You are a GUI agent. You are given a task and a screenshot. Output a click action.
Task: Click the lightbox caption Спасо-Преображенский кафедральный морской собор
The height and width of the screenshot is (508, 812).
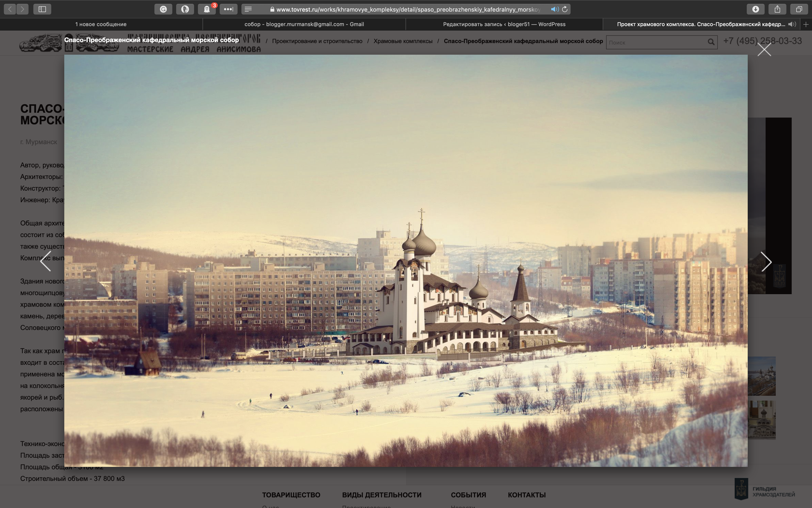click(x=152, y=40)
